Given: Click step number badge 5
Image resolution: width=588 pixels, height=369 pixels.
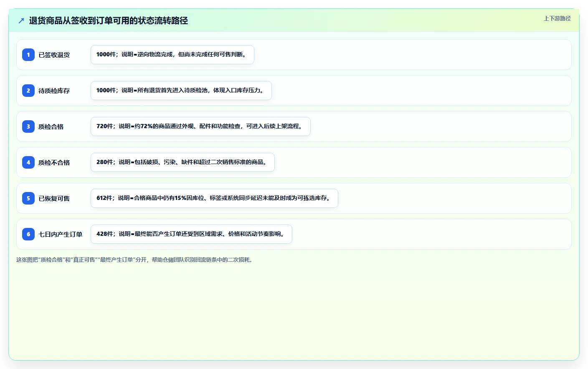Looking at the screenshot, I should [x=28, y=198].
